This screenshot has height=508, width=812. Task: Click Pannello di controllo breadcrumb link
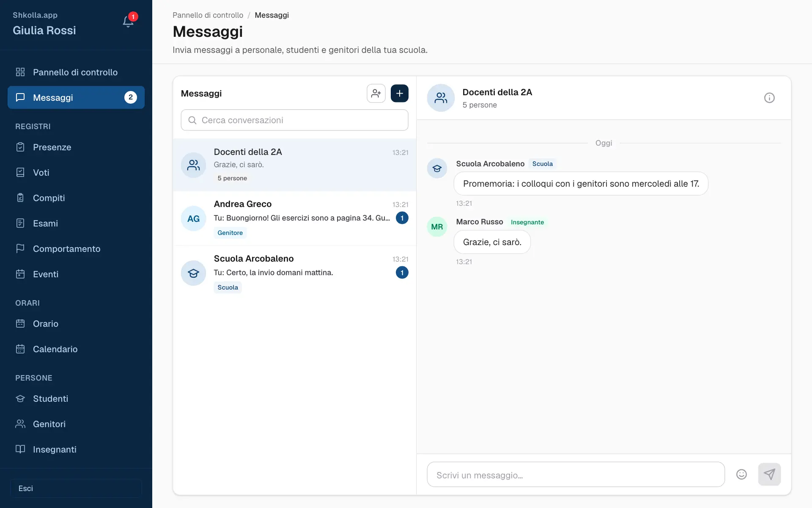[208, 15]
